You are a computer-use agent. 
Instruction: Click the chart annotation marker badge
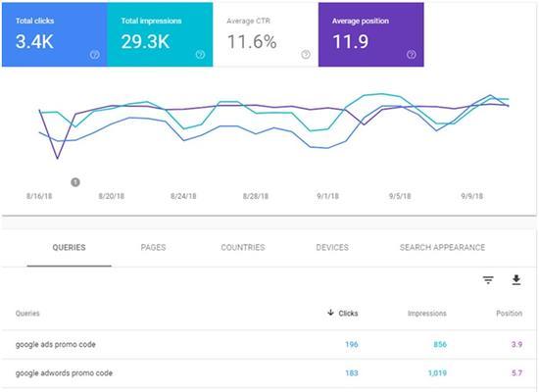[x=75, y=182]
